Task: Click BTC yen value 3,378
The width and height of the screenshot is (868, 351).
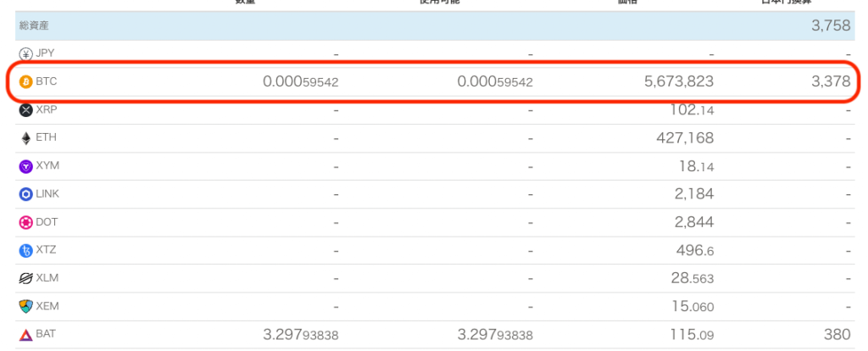Action: click(x=831, y=82)
